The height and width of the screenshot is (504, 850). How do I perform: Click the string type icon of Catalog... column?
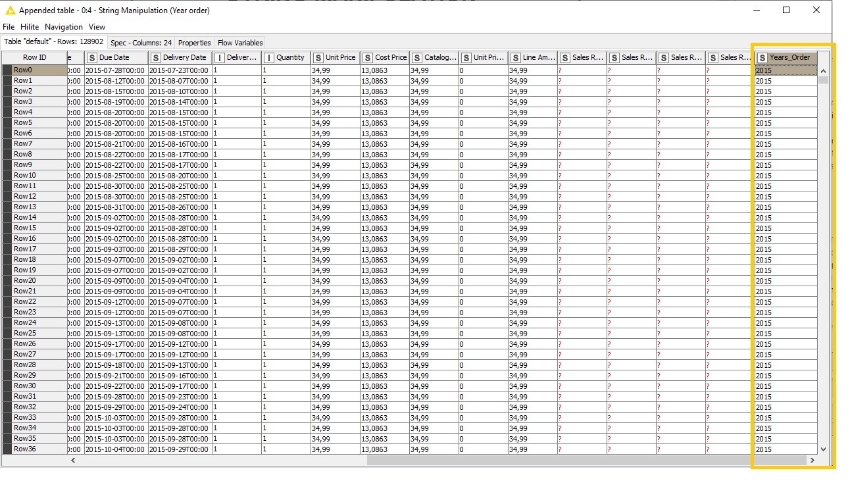point(417,58)
